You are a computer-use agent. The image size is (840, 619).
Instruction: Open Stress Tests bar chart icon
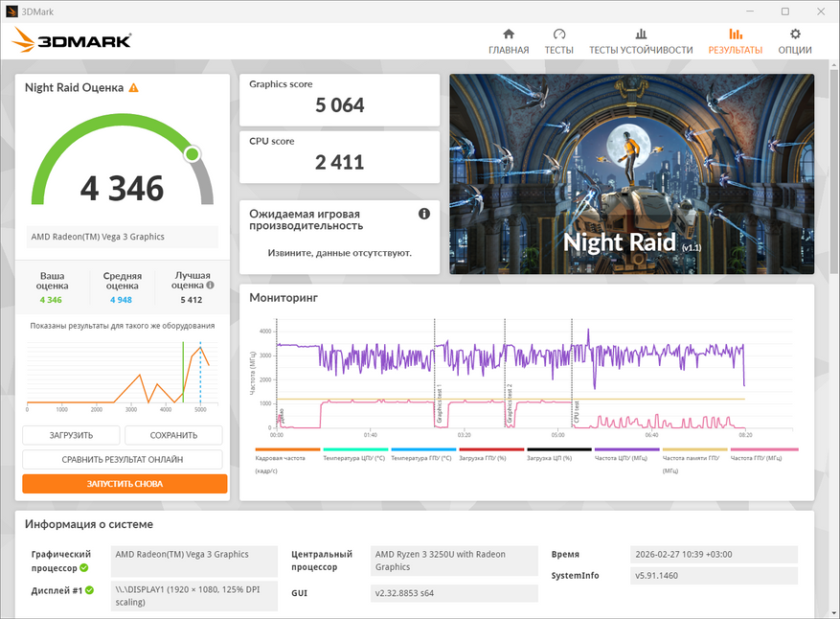641,34
